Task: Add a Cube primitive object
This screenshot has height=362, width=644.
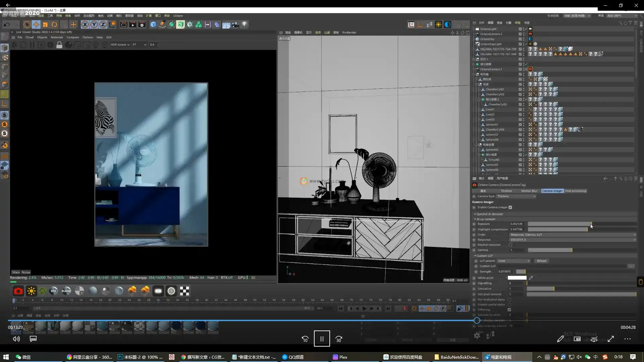Action: click(x=153, y=24)
